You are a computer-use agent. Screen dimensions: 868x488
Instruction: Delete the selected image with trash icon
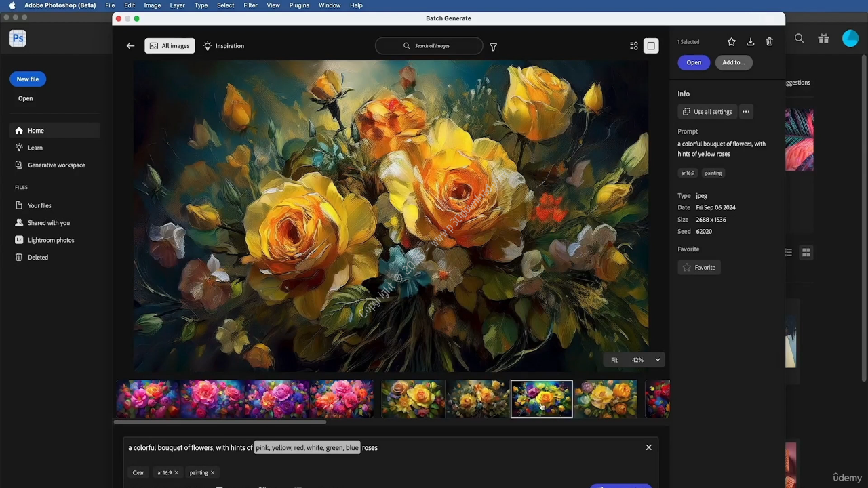(x=769, y=42)
